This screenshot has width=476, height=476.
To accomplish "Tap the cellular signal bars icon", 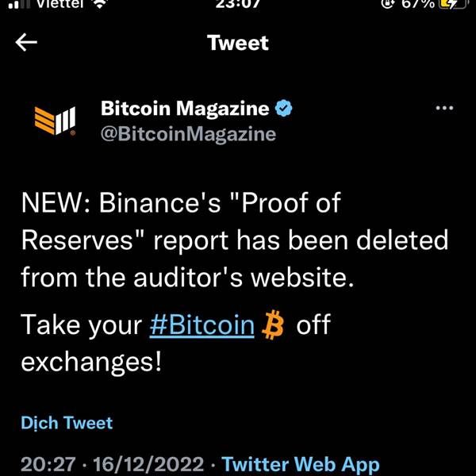I will [19, 4].
